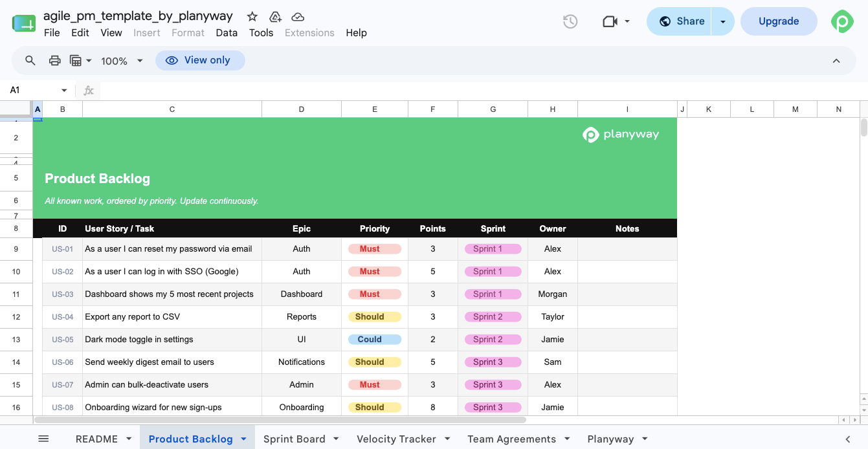
Task: Click the Google Sheets home icon
Action: [24, 23]
